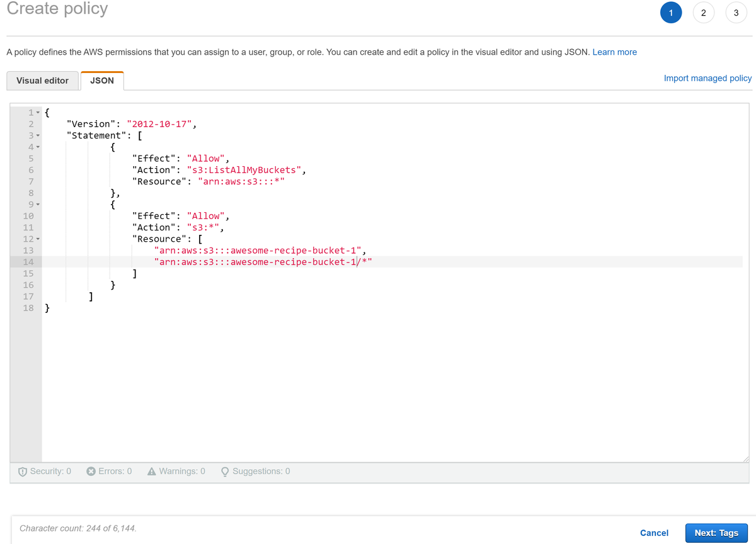Click the Warnings triangle icon

152,471
